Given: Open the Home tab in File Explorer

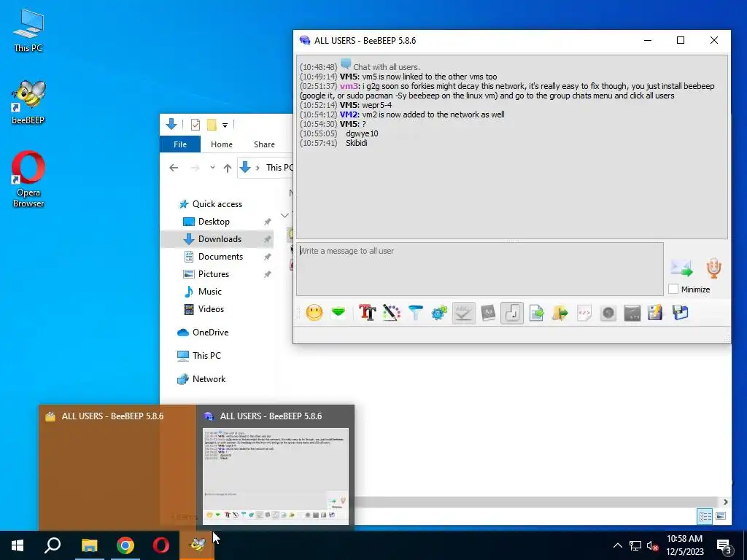Looking at the screenshot, I should point(222,144).
